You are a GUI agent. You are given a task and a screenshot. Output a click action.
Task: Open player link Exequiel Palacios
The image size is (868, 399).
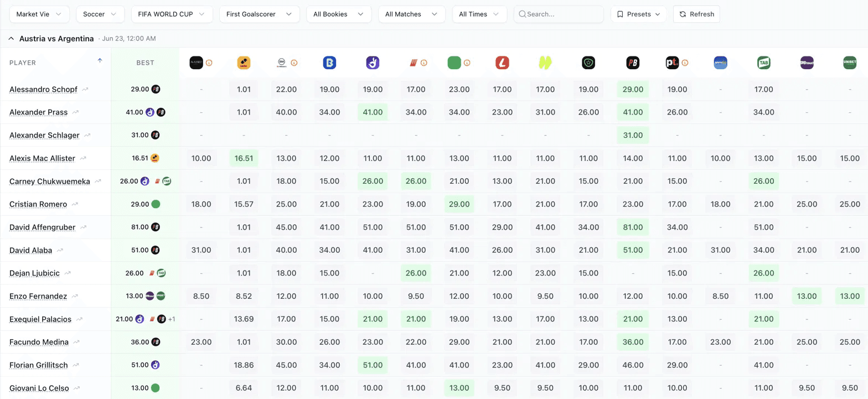[40, 319]
